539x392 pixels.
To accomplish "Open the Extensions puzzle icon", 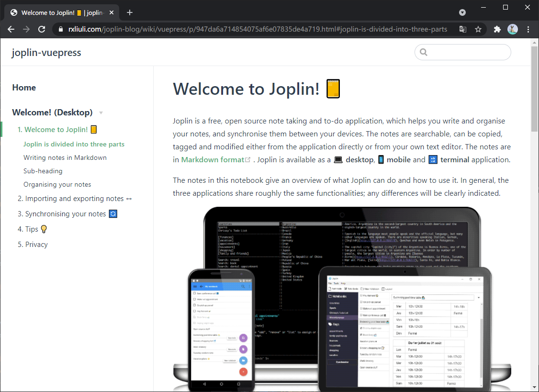I will tap(497, 29).
